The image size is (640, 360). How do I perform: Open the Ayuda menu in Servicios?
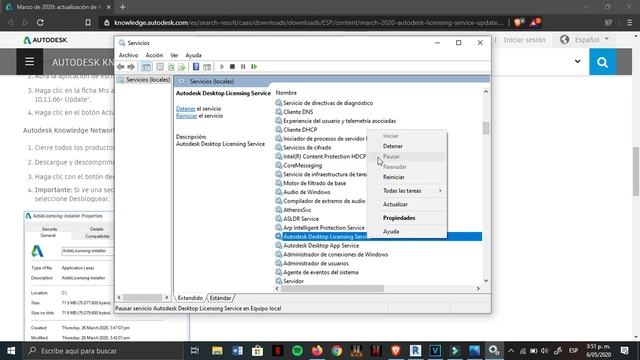[x=193, y=55]
